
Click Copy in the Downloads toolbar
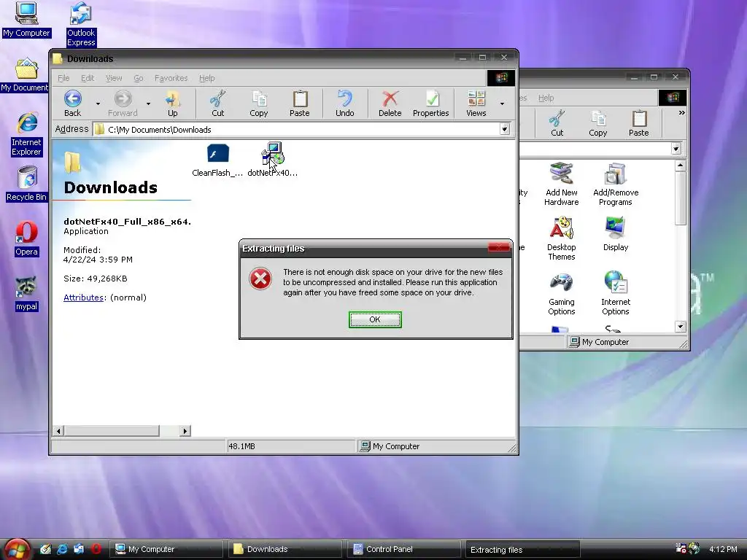(x=259, y=104)
